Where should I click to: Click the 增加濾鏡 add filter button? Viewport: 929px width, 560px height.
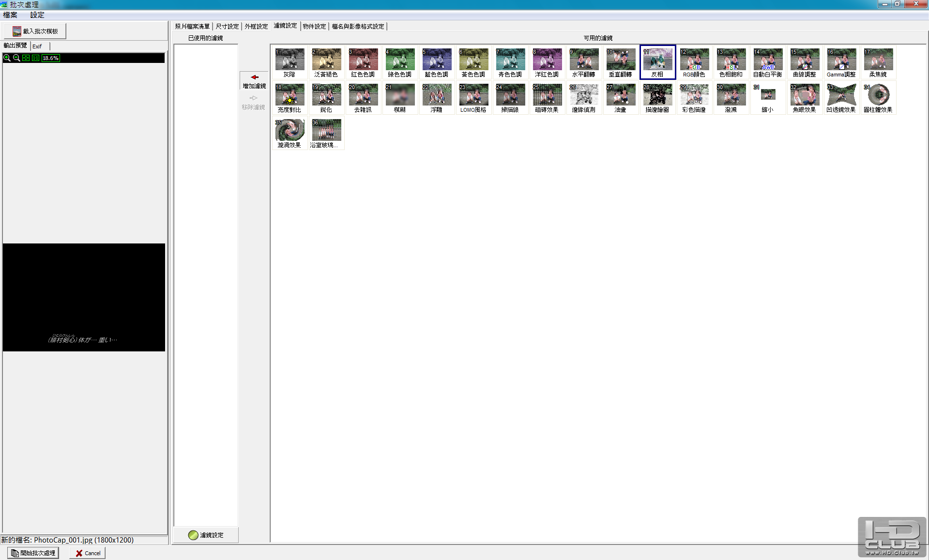pos(254,81)
